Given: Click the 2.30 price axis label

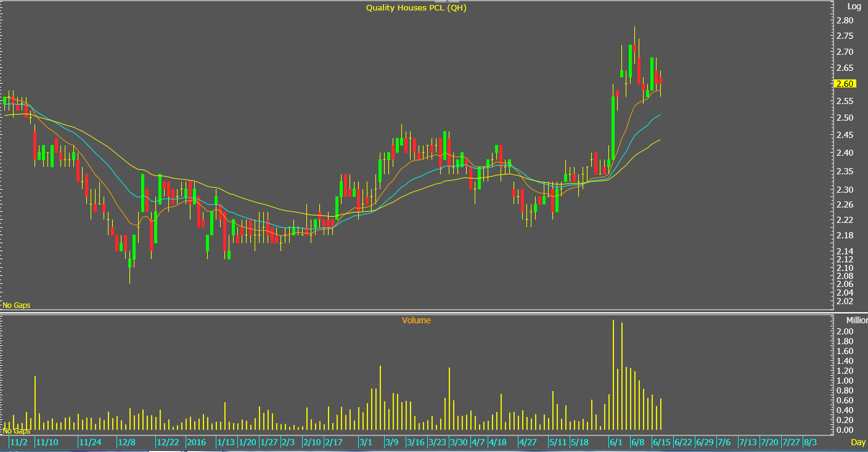Looking at the screenshot, I should [x=845, y=190].
